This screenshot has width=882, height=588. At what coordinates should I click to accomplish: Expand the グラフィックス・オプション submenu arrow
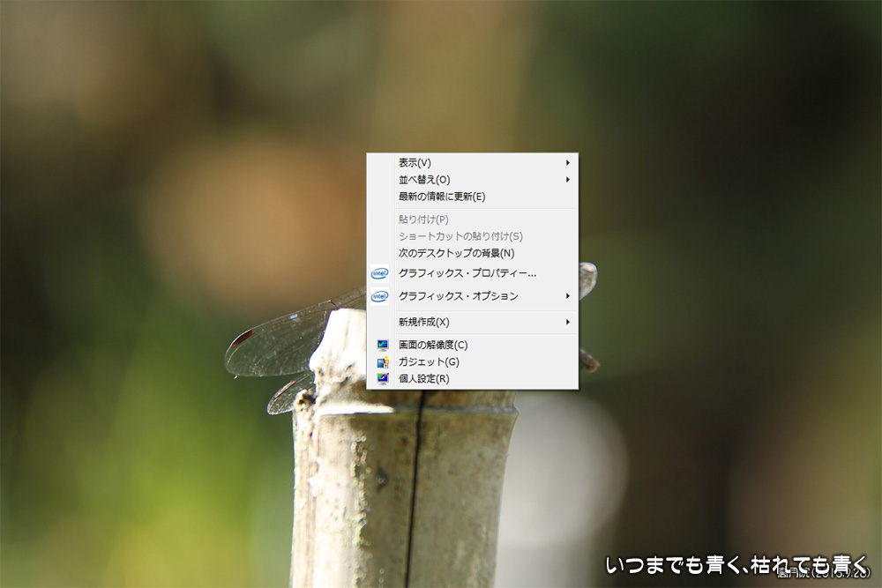[568, 296]
